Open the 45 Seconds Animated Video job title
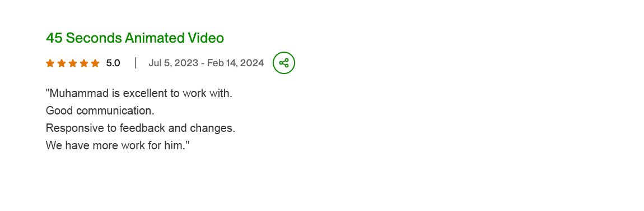644x211 pixels. point(135,38)
